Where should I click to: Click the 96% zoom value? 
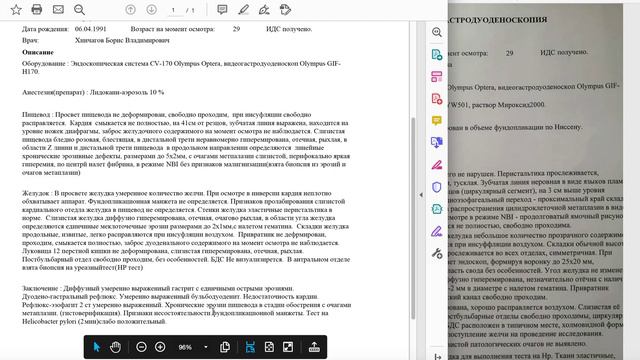coord(185,347)
